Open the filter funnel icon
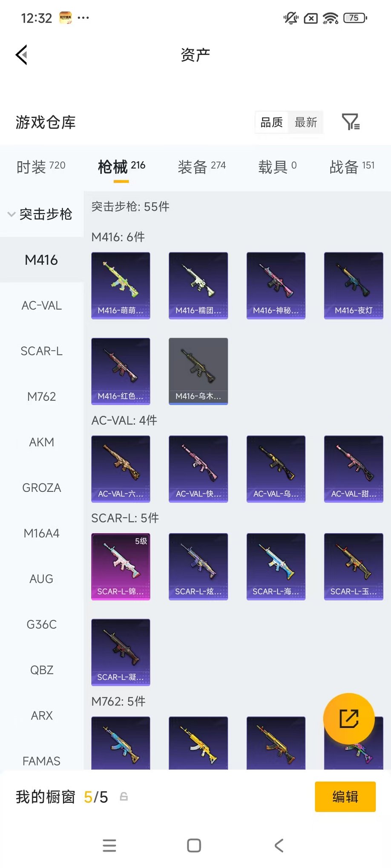The image size is (391, 868). pyautogui.click(x=351, y=122)
